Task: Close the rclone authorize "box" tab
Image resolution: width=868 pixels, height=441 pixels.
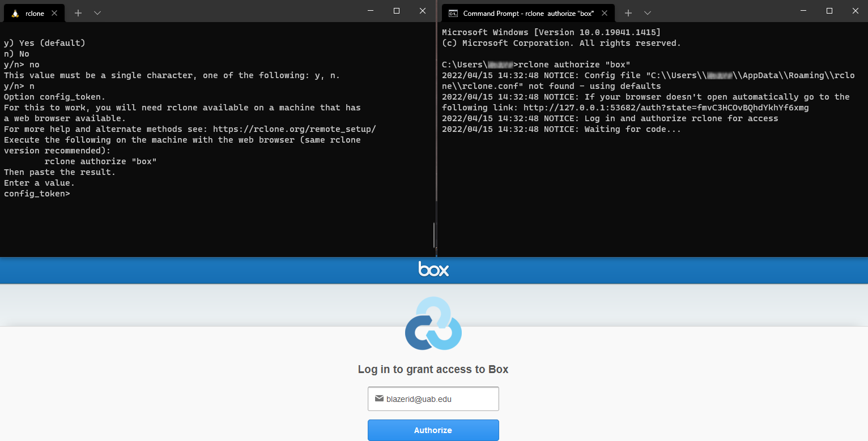Action: (605, 13)
